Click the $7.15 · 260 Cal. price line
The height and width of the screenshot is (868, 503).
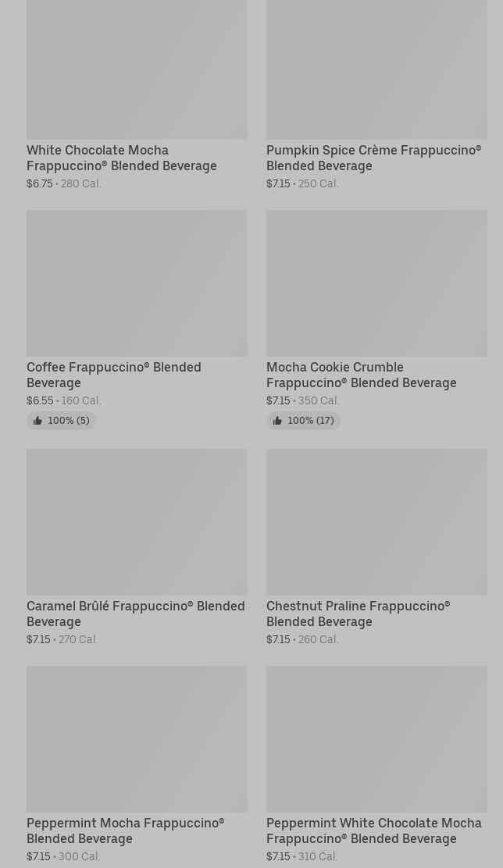[x=302, y=640]
